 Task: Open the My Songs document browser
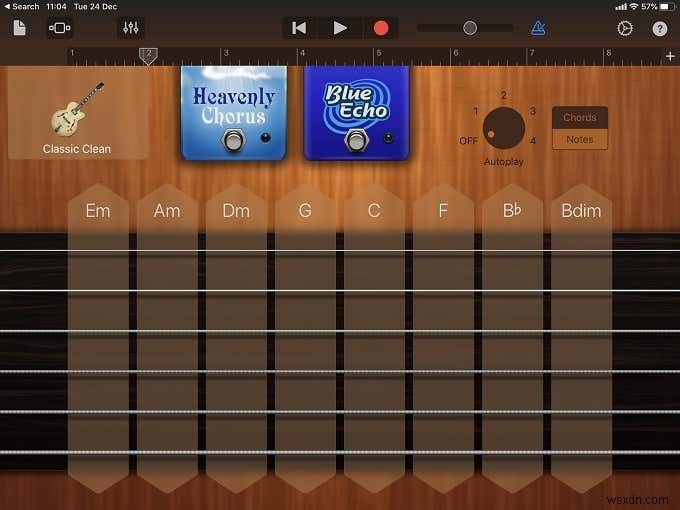[x=20, y=28]
